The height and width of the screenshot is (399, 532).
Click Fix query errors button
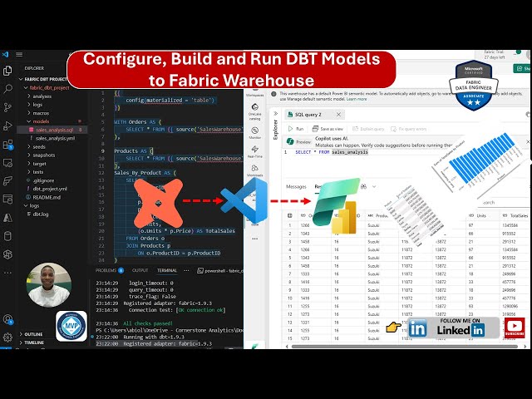pyautogui.click(x=408, y=129)
